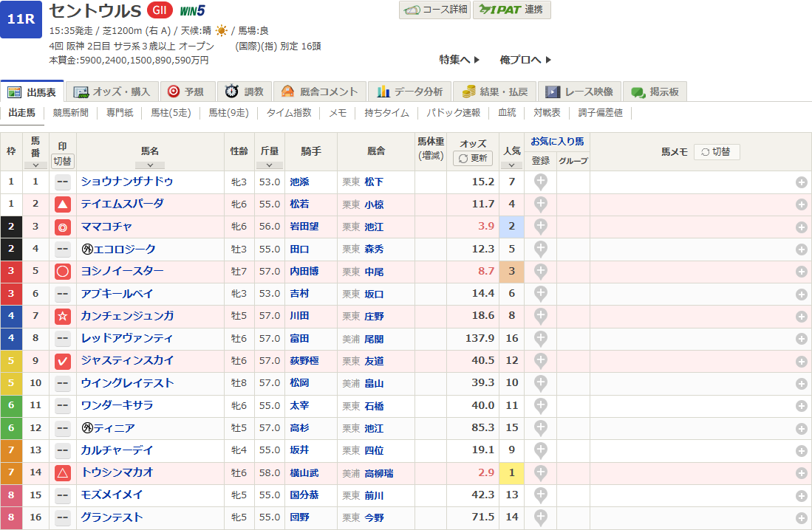Expand the 馬名 column sort dropdown

(150, 165)
